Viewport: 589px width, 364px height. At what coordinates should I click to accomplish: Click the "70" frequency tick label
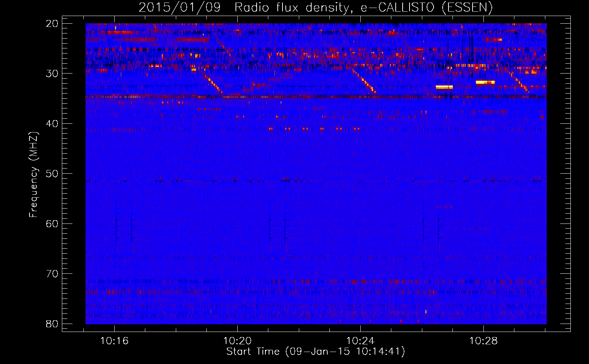click(x=52, y=274)
